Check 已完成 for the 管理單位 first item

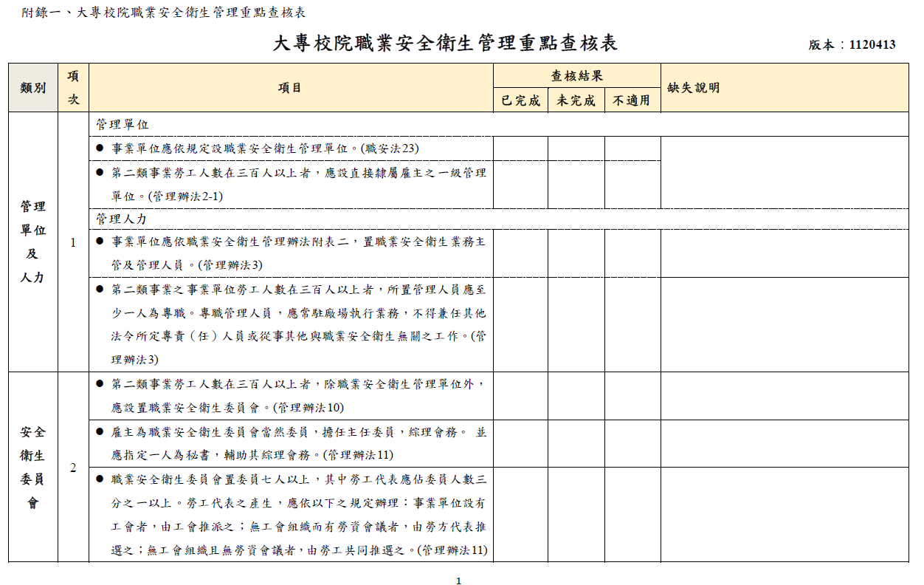pyautogui.click(x=520, y=148)
